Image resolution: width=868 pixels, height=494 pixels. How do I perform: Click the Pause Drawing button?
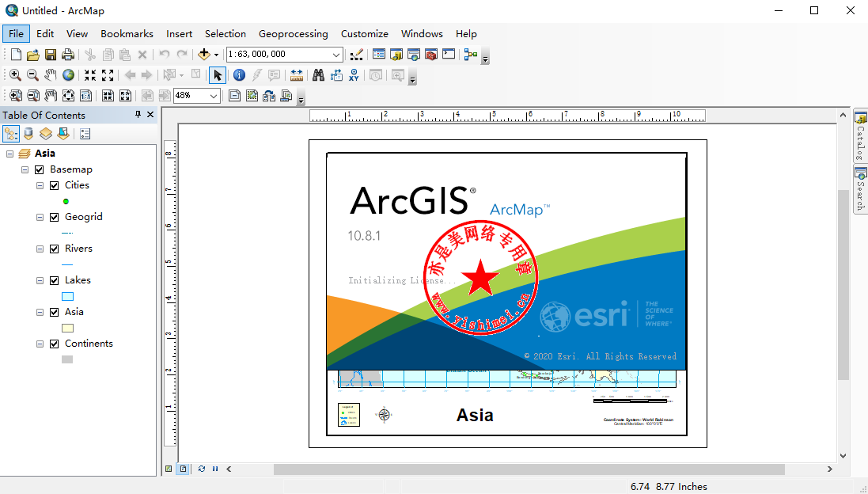[x=215, y=469]
